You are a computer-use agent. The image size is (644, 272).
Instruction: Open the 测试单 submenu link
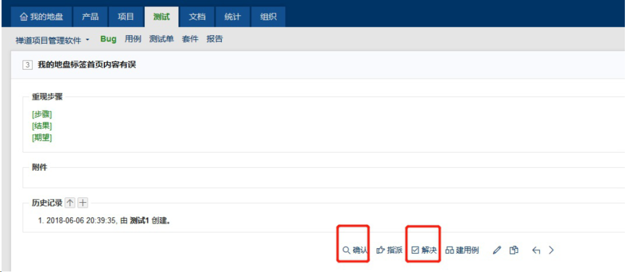pyautogui.click(x=162, y=39)
